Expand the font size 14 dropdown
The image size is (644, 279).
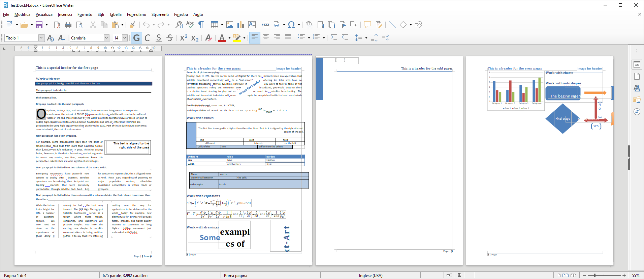(x=125, y=38)
